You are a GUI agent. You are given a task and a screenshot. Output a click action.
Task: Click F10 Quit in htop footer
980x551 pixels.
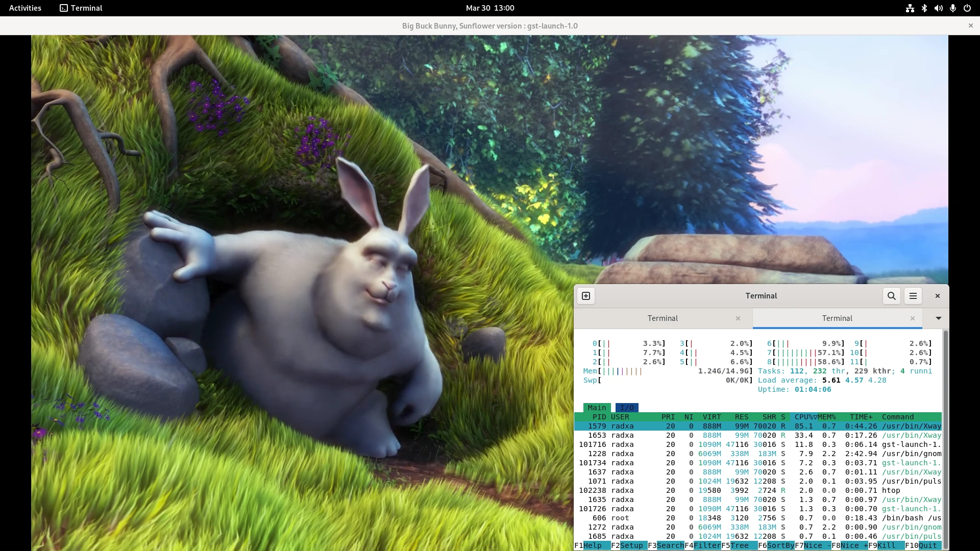(x=923, y=545)
